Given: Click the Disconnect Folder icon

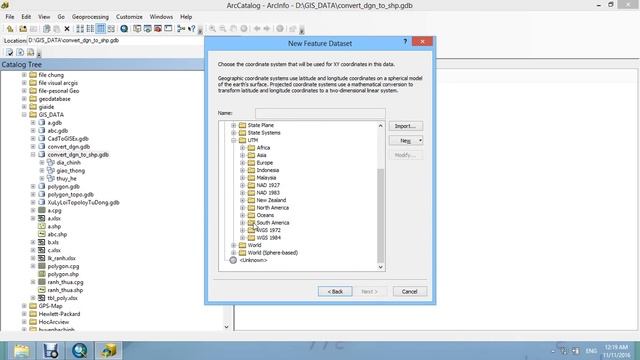Looking at the screenshot, I should click(33, 29).
